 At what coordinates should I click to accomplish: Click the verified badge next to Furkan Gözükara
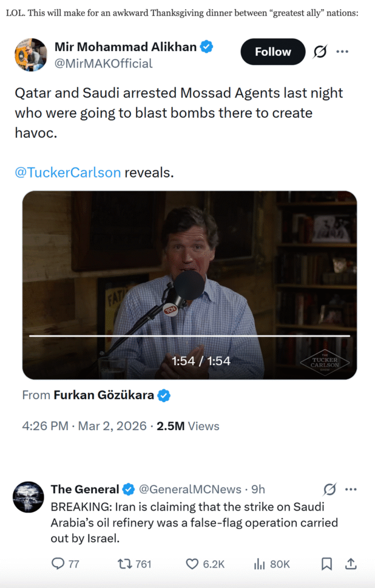(164, 395)
